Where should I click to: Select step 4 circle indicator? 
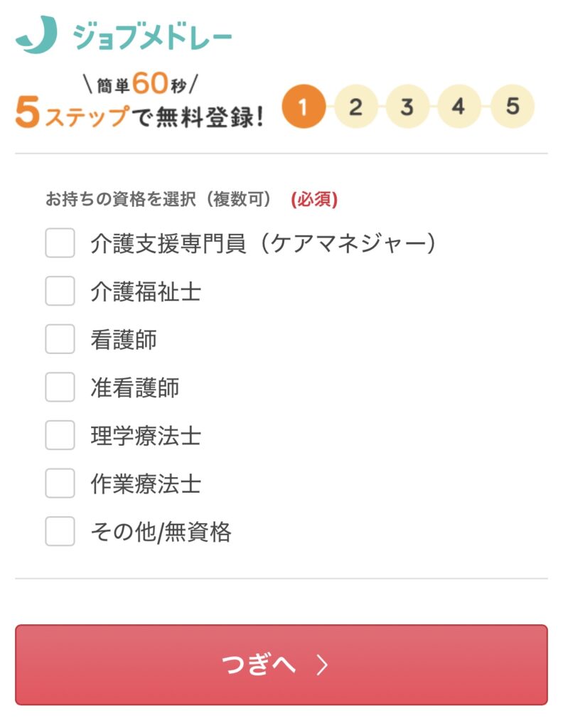[459, 107]
